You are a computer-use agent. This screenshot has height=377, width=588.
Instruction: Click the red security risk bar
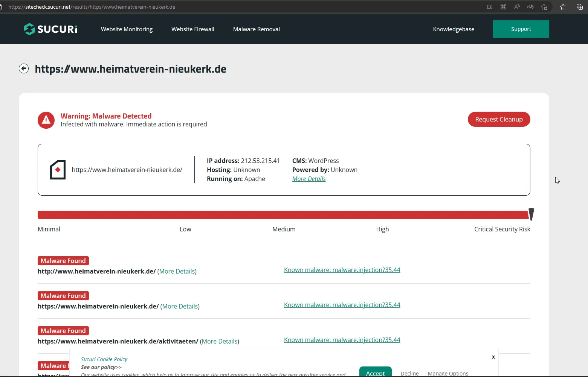click(283, 215)
